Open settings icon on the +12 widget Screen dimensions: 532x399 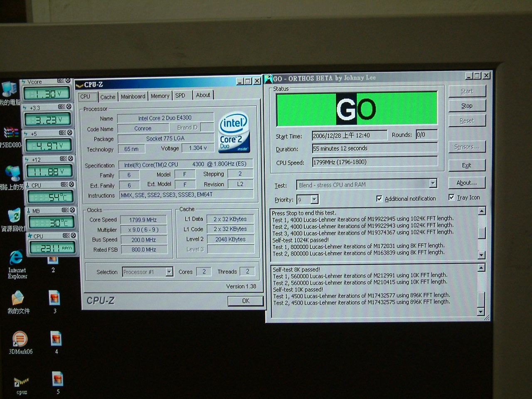tap(63, 158)
